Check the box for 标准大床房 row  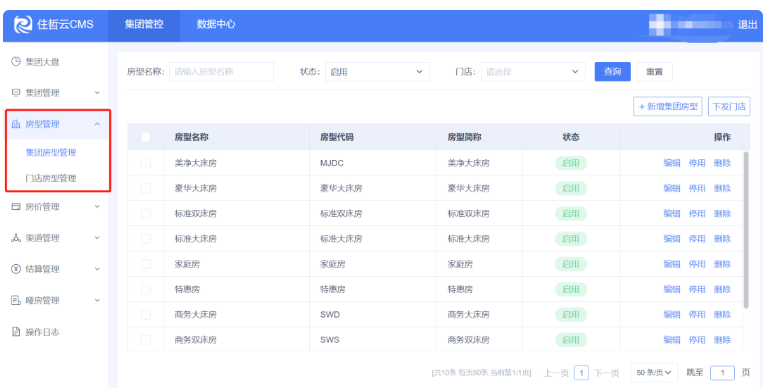click(146, 239)
